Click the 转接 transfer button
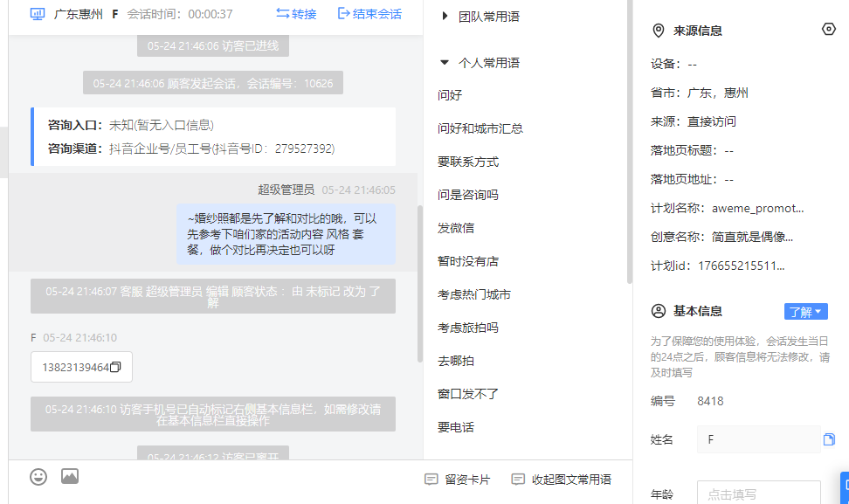This screenshot has width=849, height=504. (x=296, y=13)
